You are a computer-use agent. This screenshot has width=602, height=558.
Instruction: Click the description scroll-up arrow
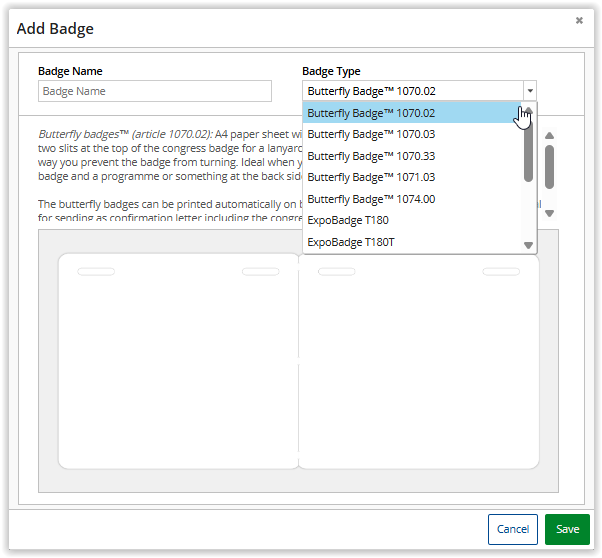[549, 136]
